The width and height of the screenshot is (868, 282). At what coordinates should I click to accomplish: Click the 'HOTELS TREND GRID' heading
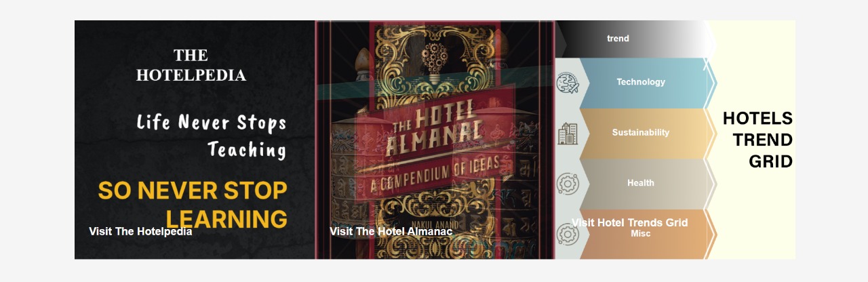[757, 140]
